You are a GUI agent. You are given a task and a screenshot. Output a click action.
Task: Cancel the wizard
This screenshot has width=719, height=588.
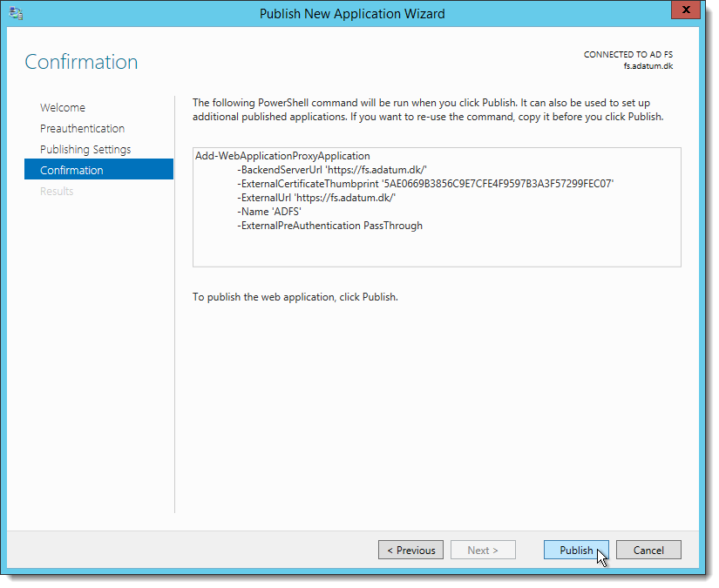pyautogui.click(x=648, y=550)
